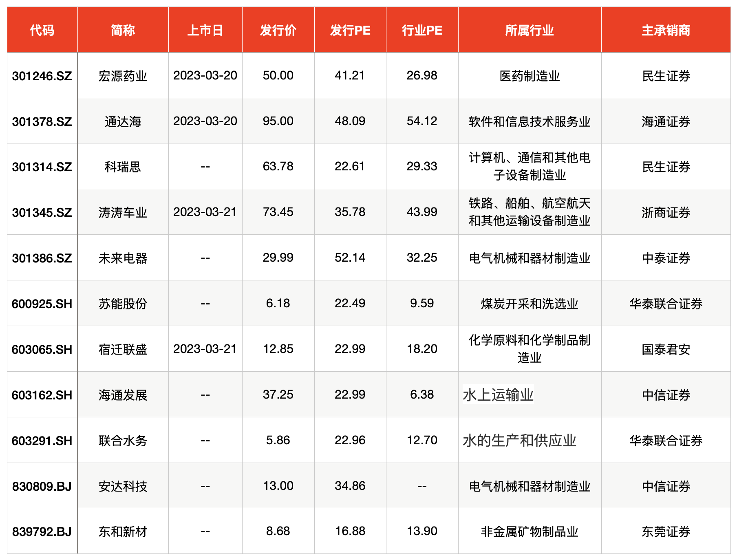The image size is (737, 560).
Task: Click issue price 73.45
Action: click(x=278, y=212)
